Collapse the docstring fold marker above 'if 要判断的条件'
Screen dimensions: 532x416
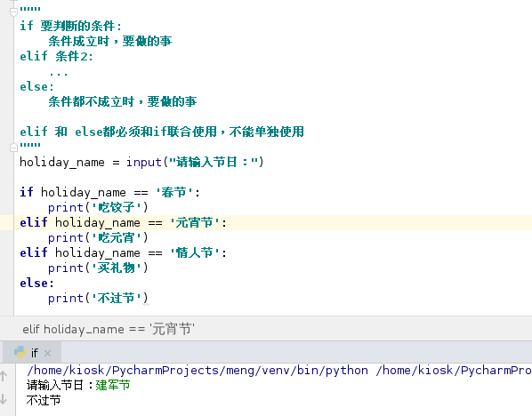13,12
